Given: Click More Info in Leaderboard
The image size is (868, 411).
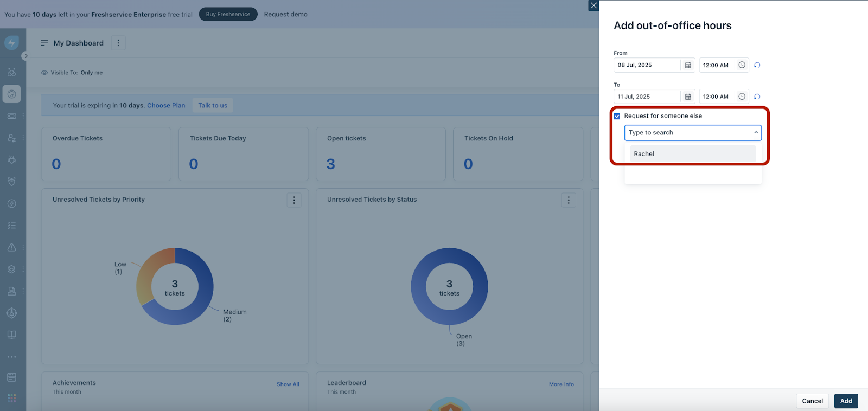Looking at the screenshot, I should (561, 384).
